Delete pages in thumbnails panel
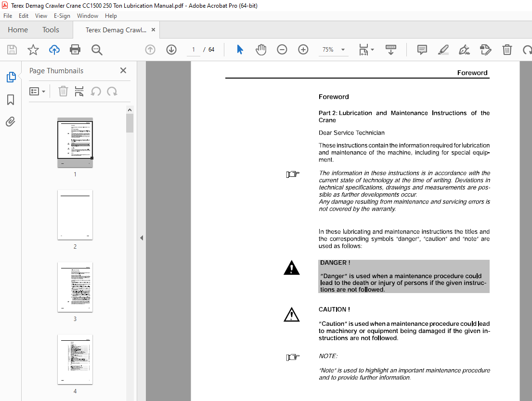Viewport: 532px width, 401px height. (x=63, y=92)
